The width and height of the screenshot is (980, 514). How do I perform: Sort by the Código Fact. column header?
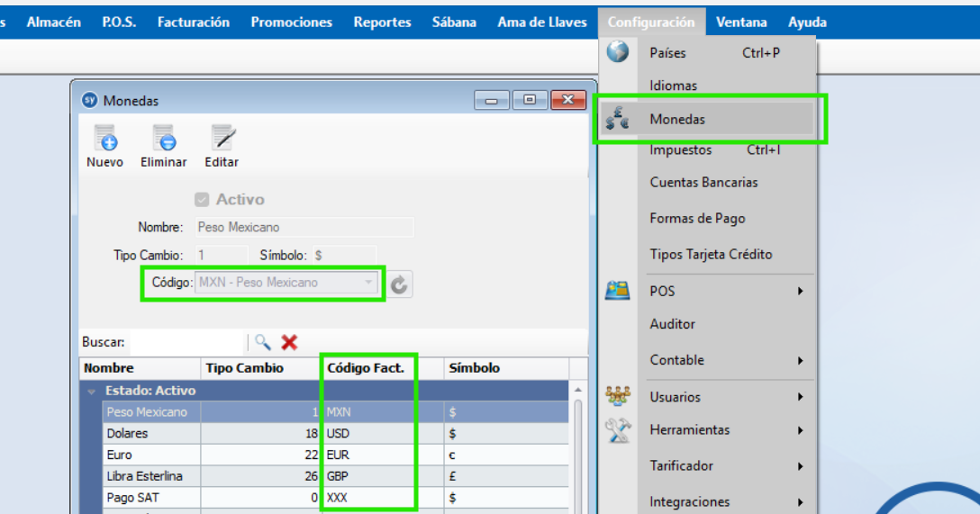(x=383, y=368)
